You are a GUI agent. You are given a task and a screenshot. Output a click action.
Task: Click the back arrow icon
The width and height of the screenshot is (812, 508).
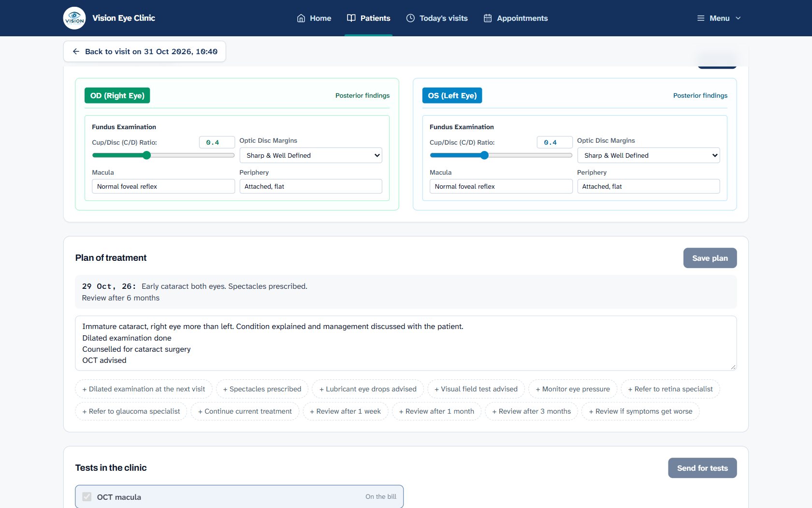coord(76,51)
